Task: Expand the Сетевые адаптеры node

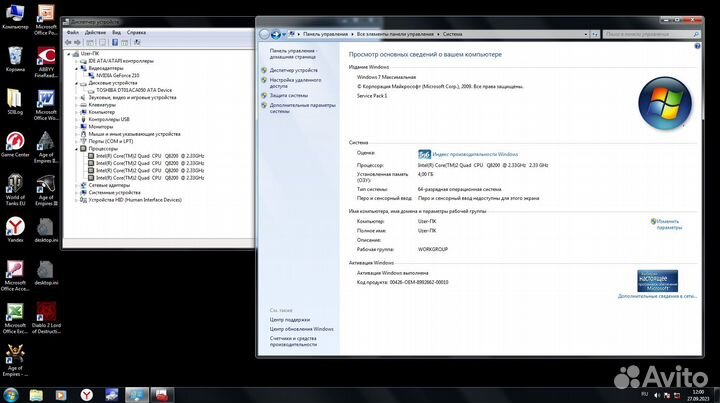Action: pos(80,185)
